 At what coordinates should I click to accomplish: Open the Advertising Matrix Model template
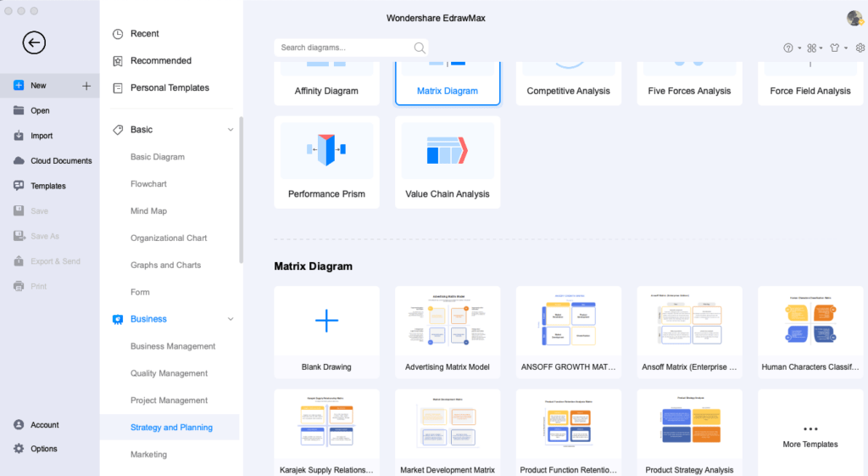tap(448, 331)
